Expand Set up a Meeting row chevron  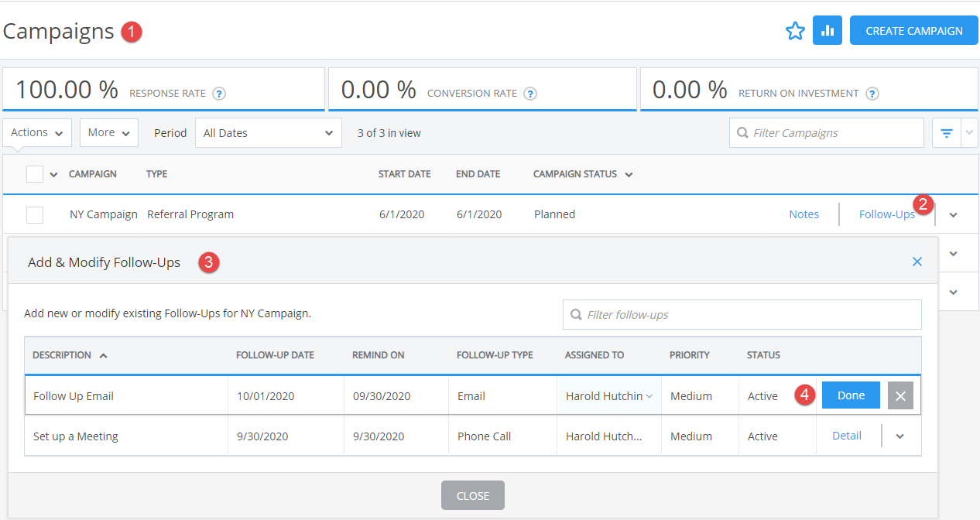[x=899, y=436]
